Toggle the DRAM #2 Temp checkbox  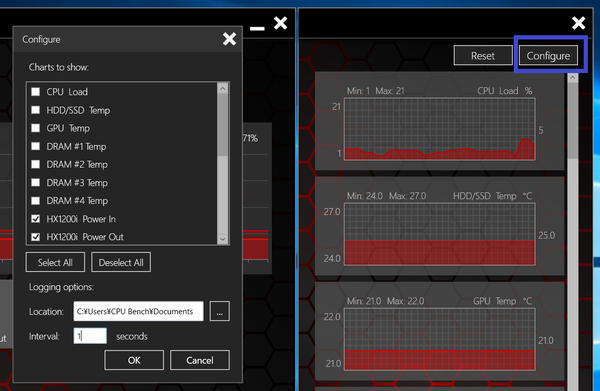point(36,165)
